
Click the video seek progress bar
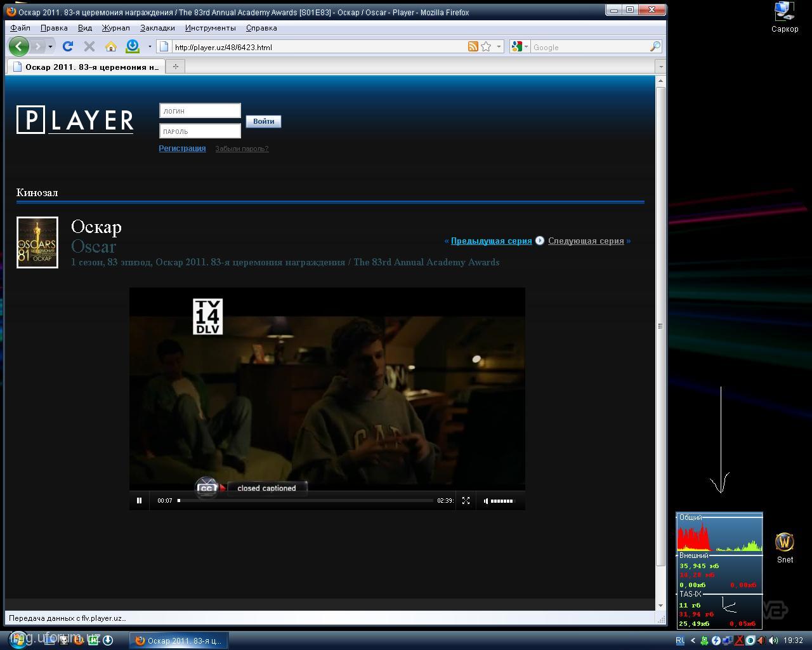pyautogui.click(x=305, y=500)
